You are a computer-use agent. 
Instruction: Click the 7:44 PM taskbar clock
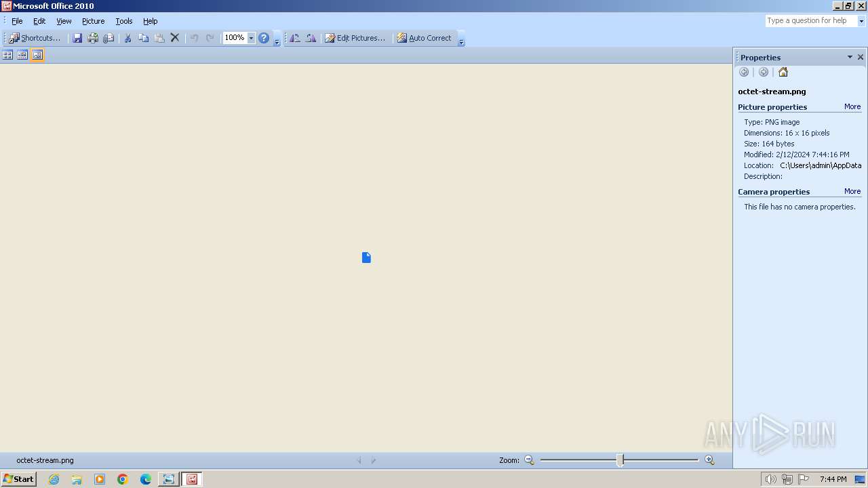pyautogui.click(x=833, y=479)
